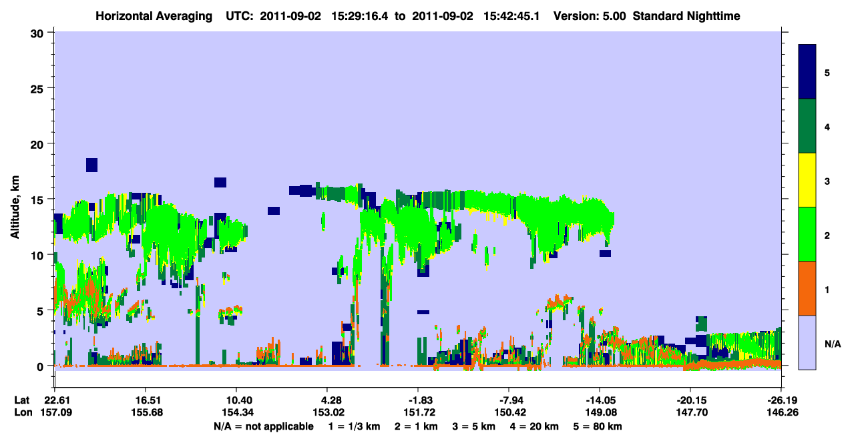The height and width of the screenshot is (445, 868).
Task: Click the lavender N/A legend swatch
Action: tap(807, 342)
